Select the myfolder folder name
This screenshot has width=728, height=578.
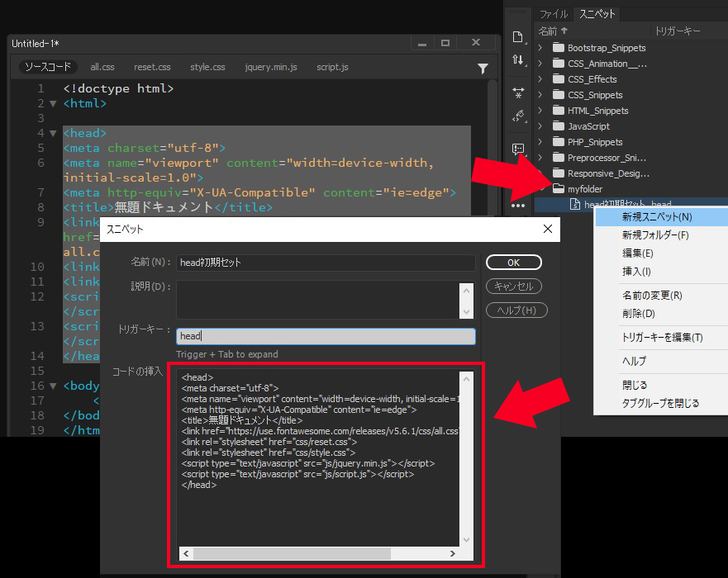585,189
